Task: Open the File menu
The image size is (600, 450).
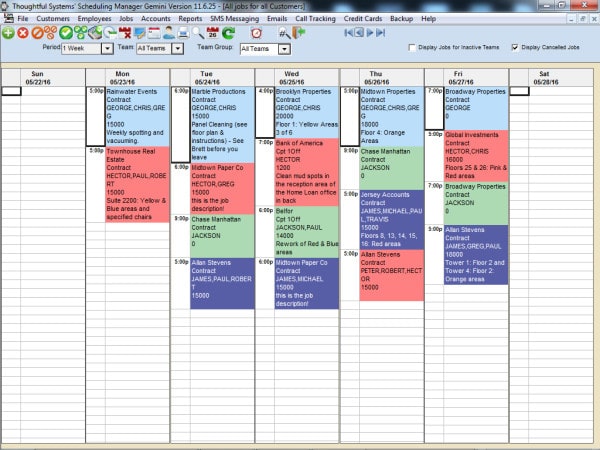Action: coord(23,19)
